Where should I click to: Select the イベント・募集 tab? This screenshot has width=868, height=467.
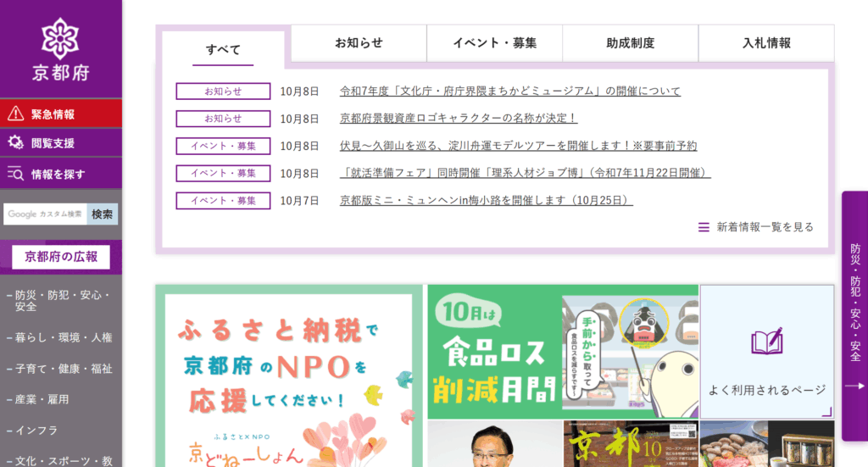[494, 43]
